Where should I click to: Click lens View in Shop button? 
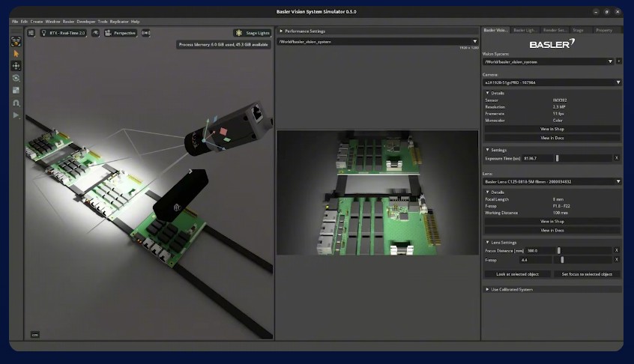pyautogui.click(x=552, y=222)
